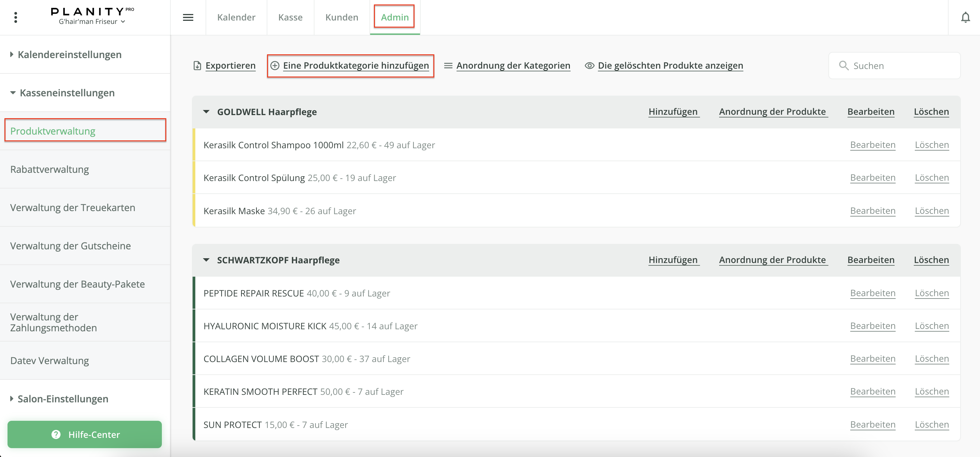Click the search magnifier icon
Screen dimensions: 980x457
click(843, 66)
